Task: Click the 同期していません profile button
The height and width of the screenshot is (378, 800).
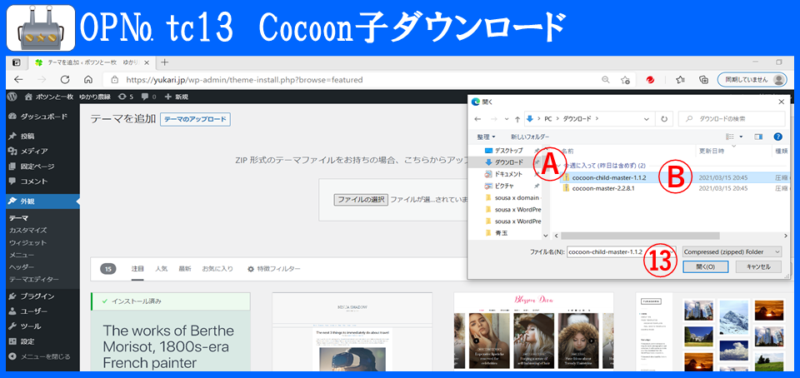Action: [x=753, y=80]
